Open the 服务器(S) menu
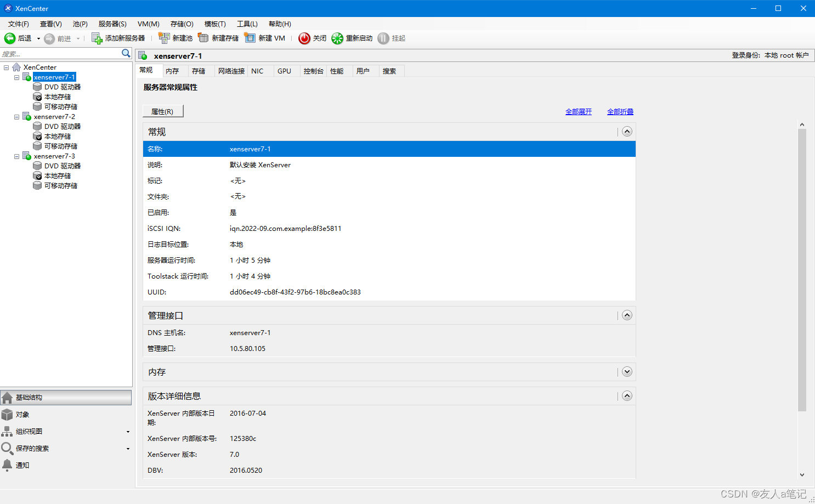The image size is (815, 504). (112, 24)
